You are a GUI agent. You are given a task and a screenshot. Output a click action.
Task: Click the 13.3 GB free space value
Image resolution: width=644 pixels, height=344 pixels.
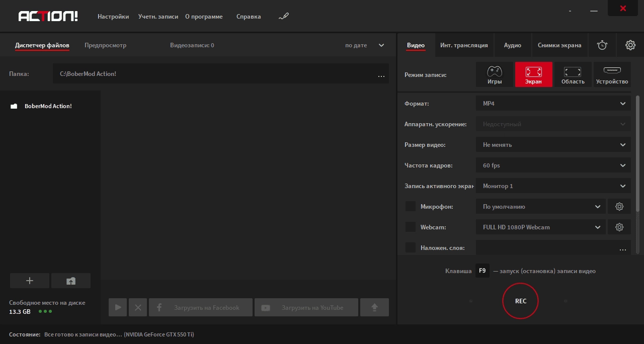20,312
